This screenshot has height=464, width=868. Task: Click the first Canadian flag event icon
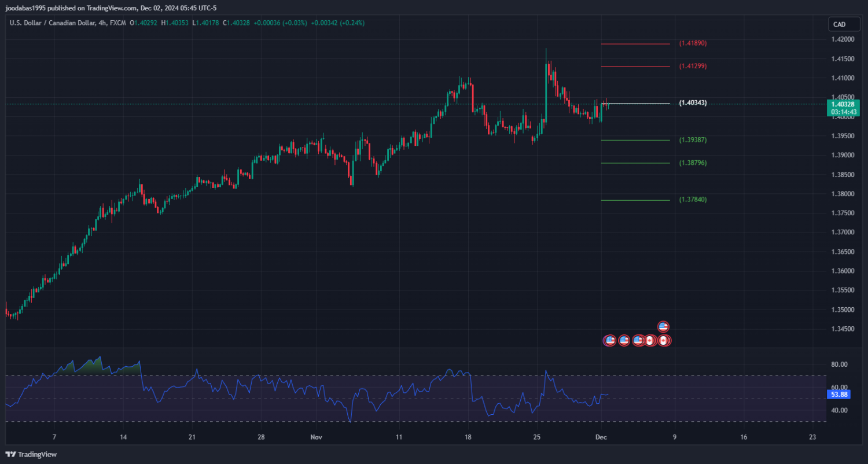[x=650, y=341]
